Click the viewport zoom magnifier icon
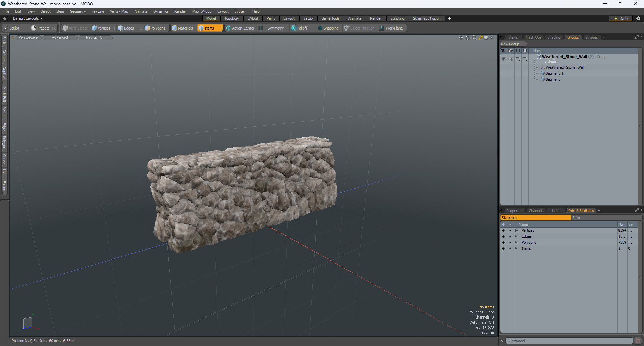This screenshot has width=644, height=346. (x=474, y=38)
